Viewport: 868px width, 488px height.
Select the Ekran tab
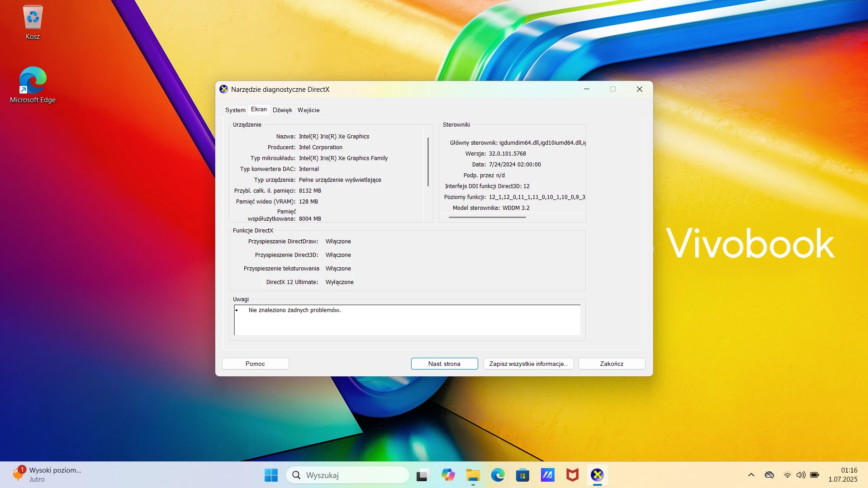coord(259,109)
